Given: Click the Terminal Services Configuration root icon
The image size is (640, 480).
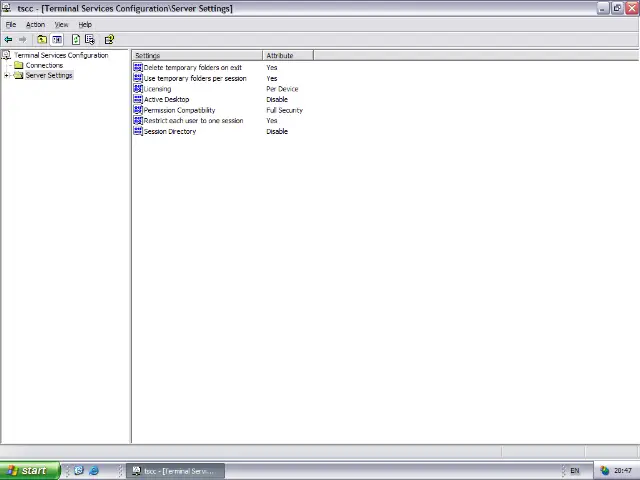Looking at the screenshot, I should [x=6, y=55].
